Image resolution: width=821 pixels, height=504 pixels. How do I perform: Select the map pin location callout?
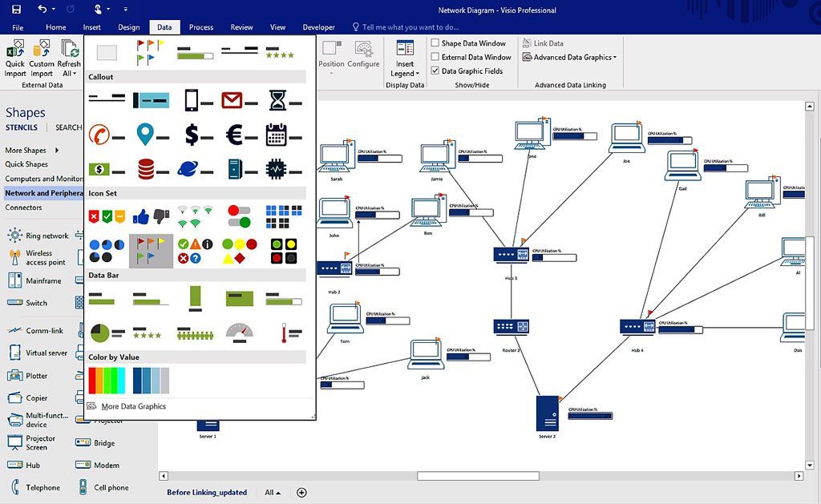click(x=150, y=135)
